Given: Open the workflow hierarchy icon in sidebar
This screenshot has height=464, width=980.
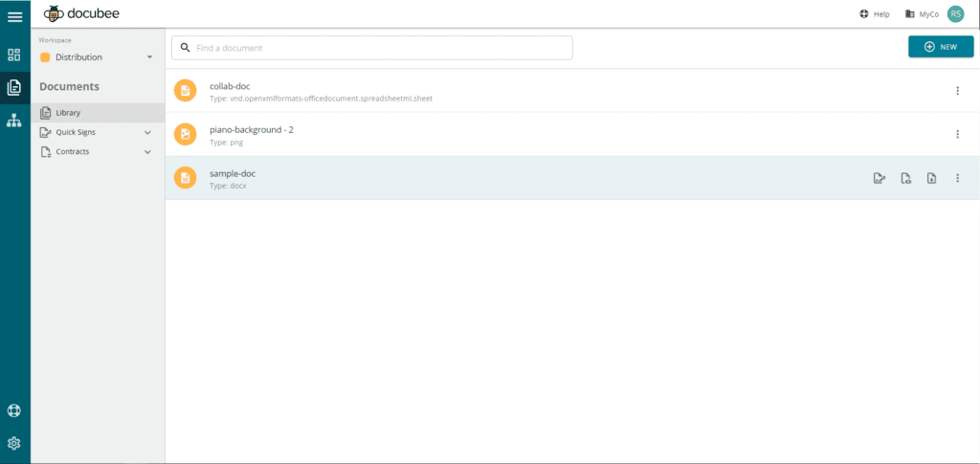Looking at the screenshot, I should (14, 121).
